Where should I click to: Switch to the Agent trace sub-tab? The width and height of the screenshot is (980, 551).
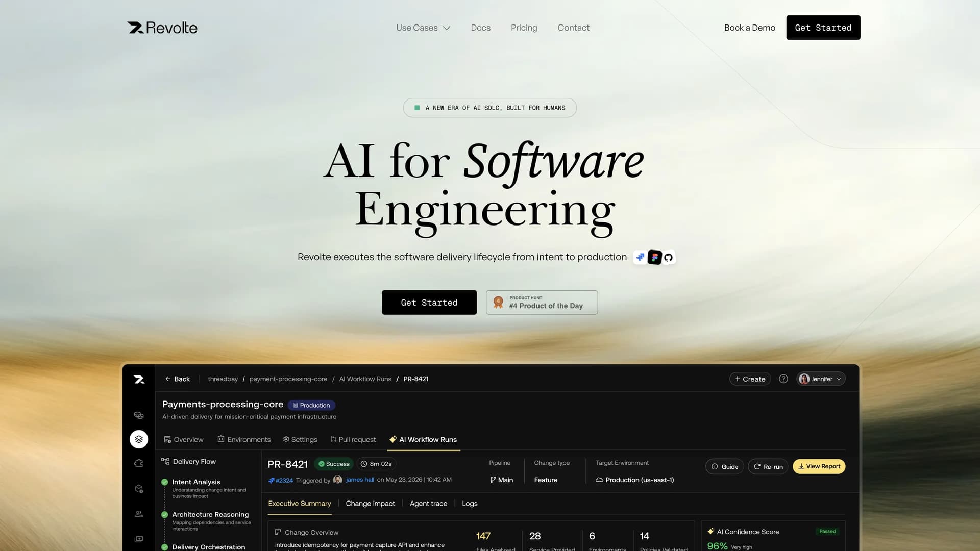428,503
